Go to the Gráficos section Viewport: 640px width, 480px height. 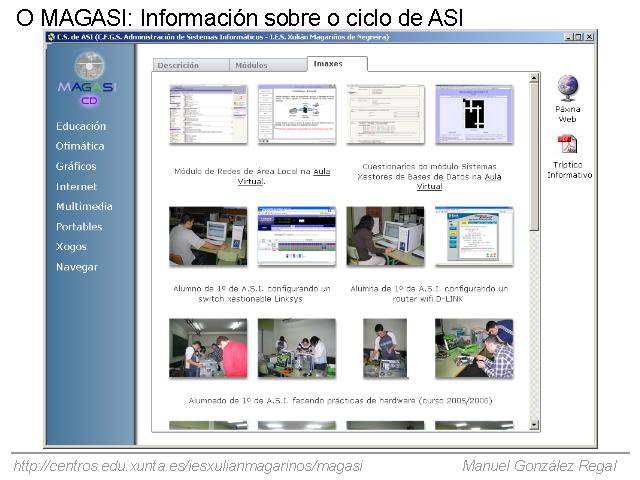tap(76, 167)
